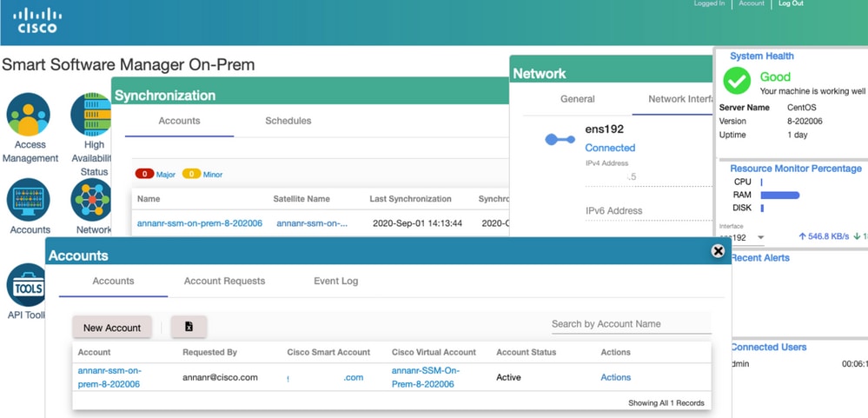
Task: Click Minor alerts filter link
Action: 213,175
